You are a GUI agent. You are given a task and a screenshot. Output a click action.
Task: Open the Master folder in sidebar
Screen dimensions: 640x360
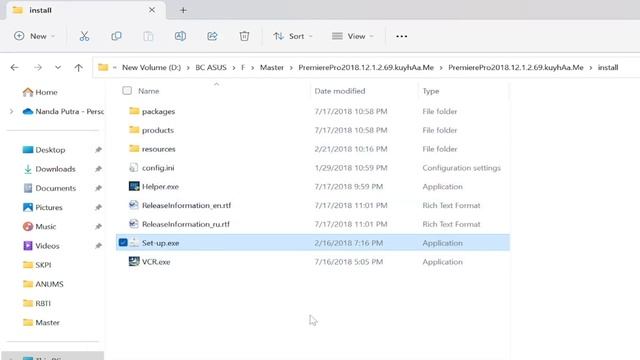coord(41,322)
